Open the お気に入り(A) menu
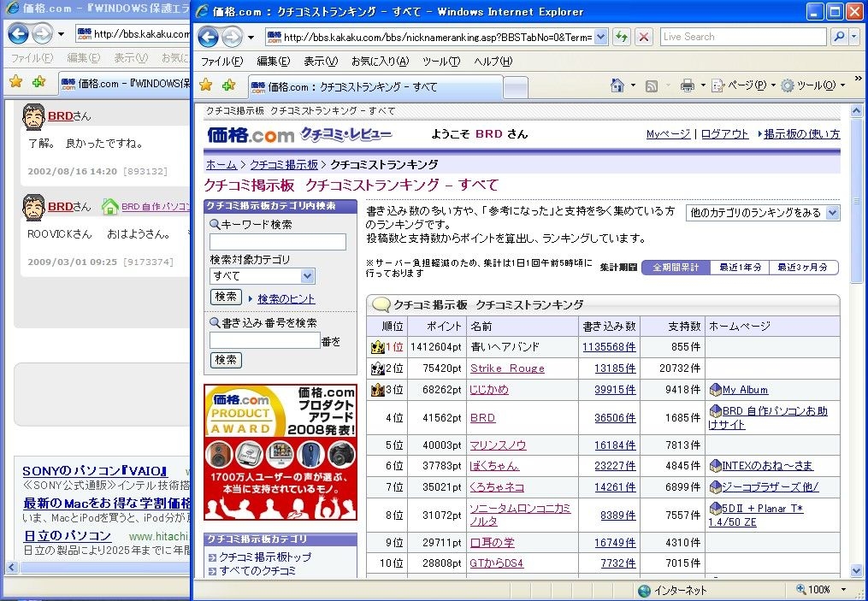This screenshot has height=601, width=868. coord(380,62)
